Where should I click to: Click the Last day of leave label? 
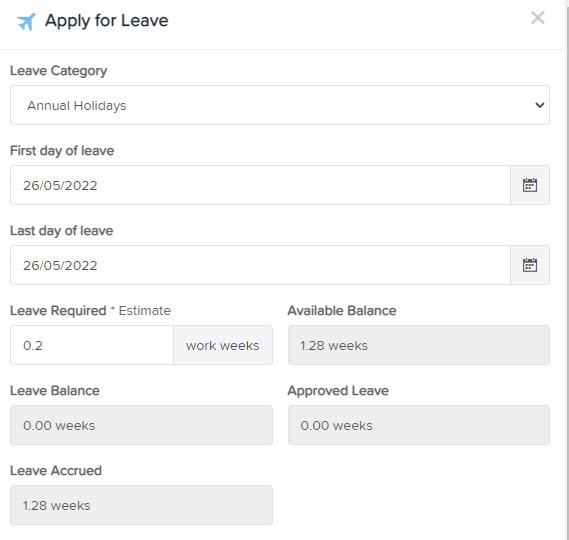[62, 231]
